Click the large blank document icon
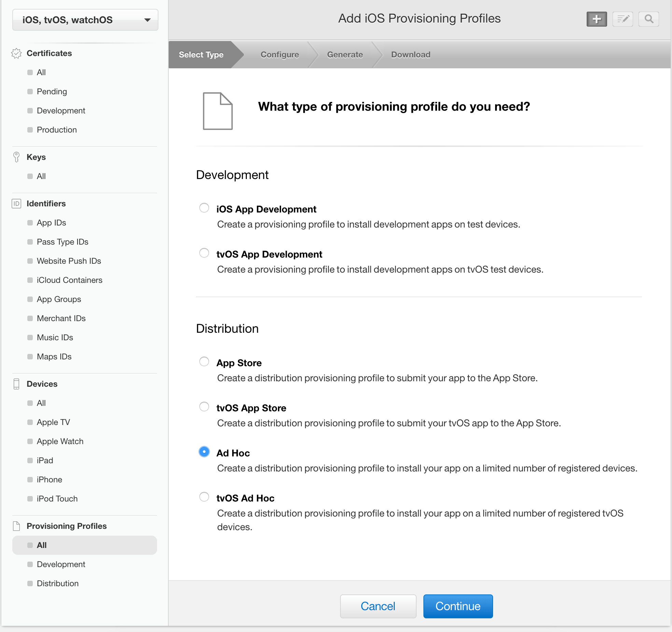Viewport: 672px width, 632px height. [218, 111]
